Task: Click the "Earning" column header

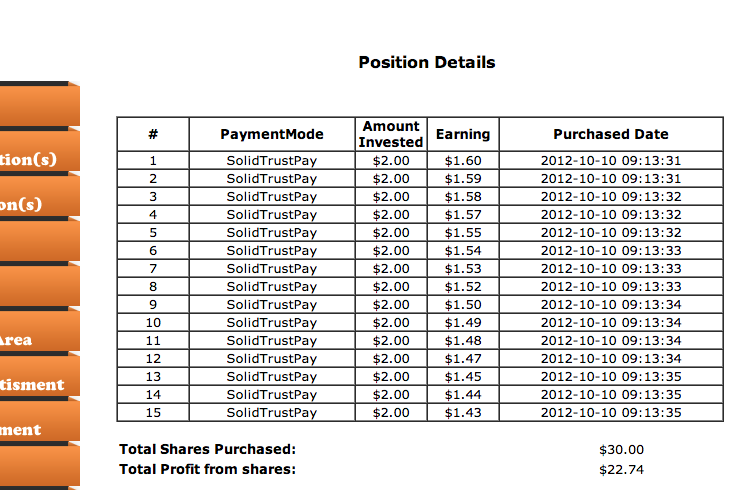Action: point(463,134)
